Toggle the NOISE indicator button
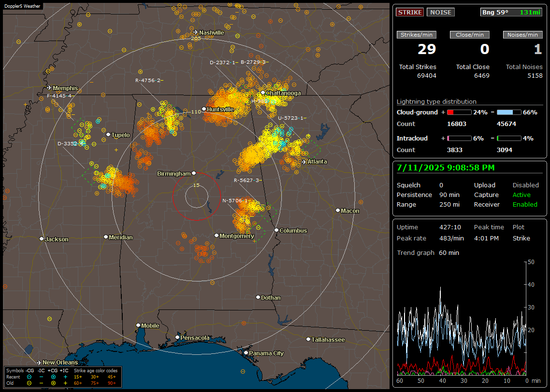This screenshot has width=550, height=392. (441, 12)
